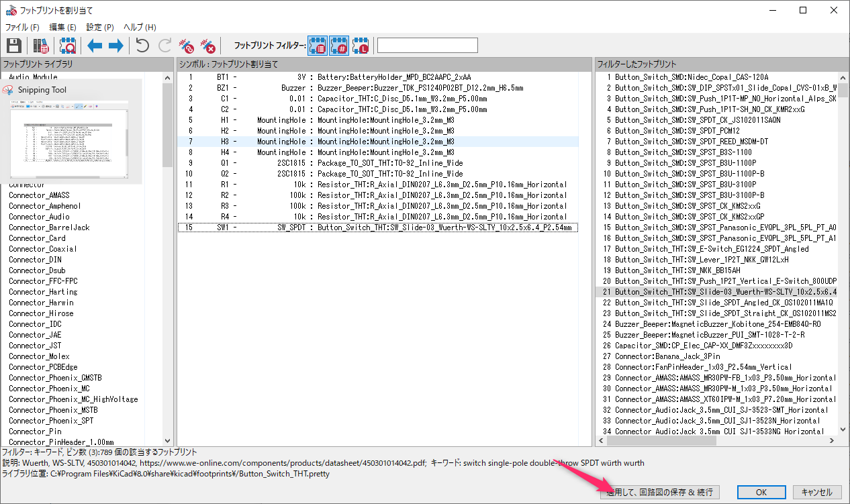The height and width of the screenshot is (504, 850).
Task: Open the ファイル (F) menu
Action: pyautogui.click(x=22, y=28)
